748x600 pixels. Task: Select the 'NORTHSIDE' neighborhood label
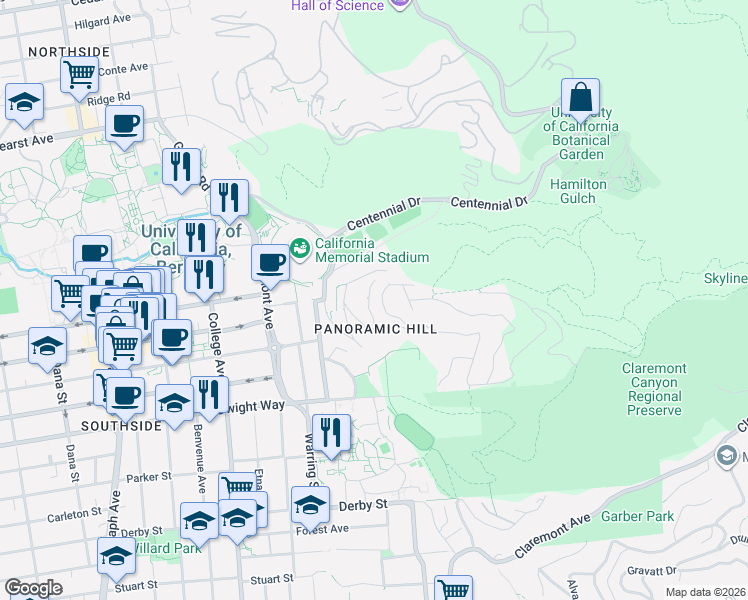[x=69, y=52]
